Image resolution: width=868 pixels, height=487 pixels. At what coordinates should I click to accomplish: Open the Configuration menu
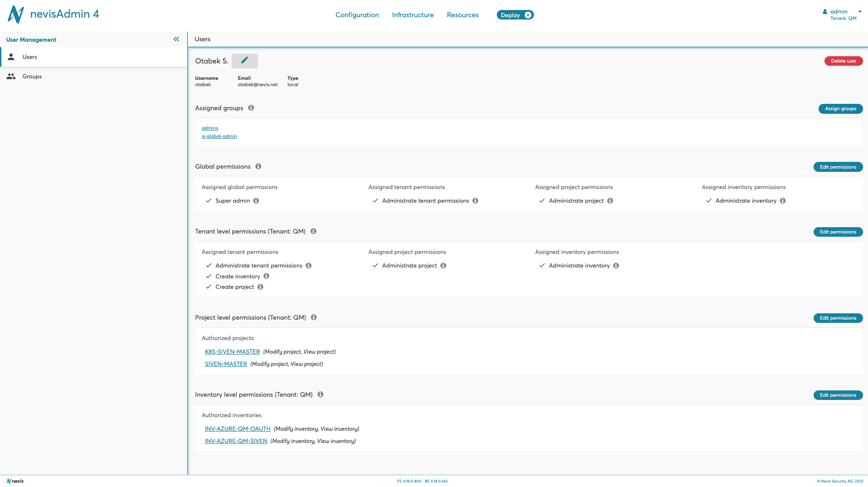tap(357, 15)
